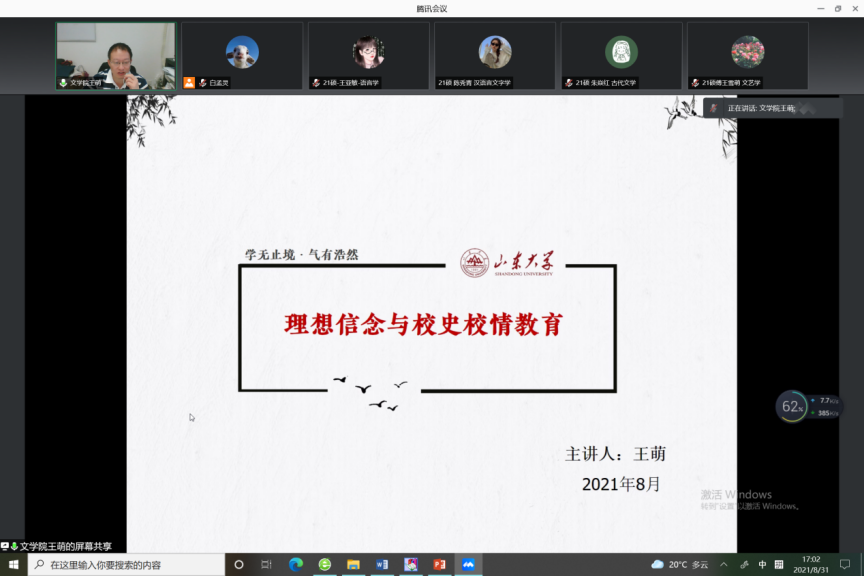Screen dimensions: 864x576
Task: Open the green 360 browser taskbar icon
Action: click(x=325, y=565)
